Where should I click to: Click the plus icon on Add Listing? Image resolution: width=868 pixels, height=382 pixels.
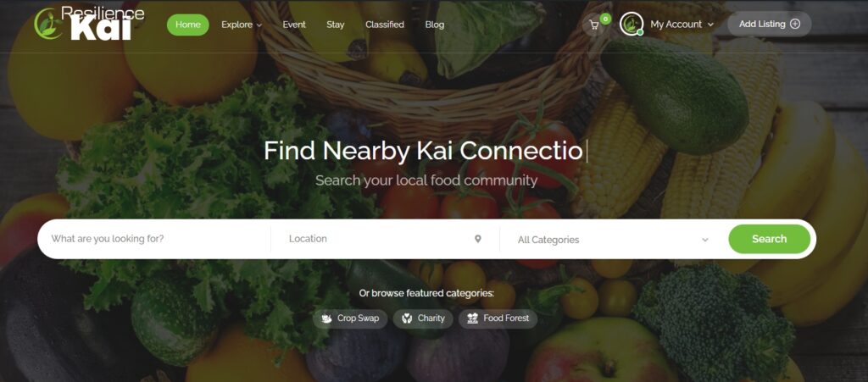tap(795, 24)
